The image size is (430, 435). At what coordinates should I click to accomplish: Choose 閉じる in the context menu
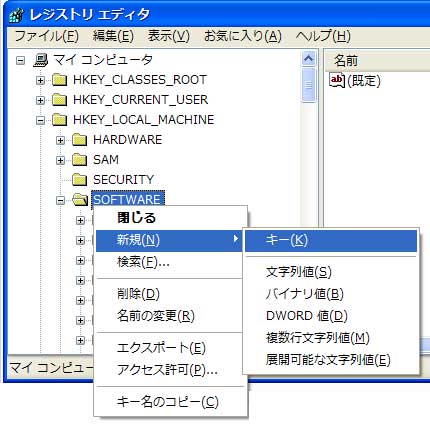(x=169, y=218)
